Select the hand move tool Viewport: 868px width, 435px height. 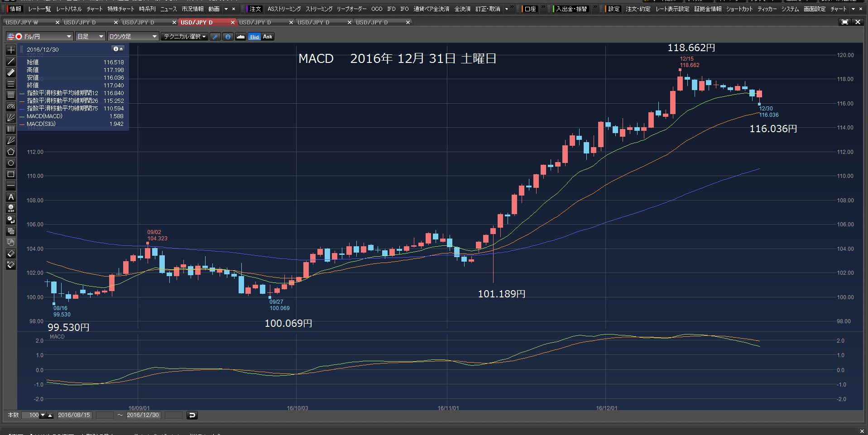[x=11, y=242]
